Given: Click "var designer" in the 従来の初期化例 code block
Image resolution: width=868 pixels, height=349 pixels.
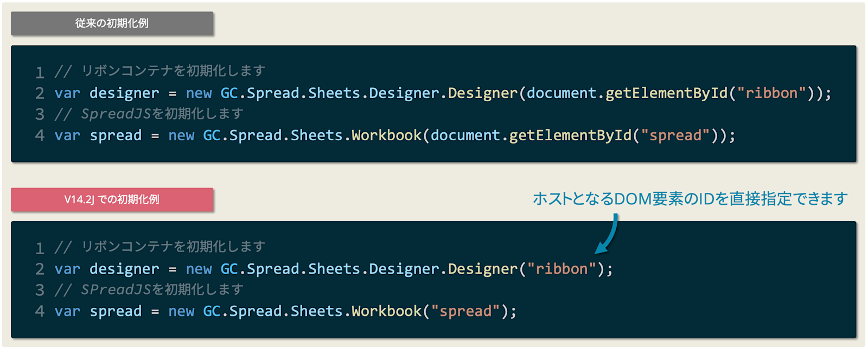Looking at the screenshot, I should tap(107, 93).
